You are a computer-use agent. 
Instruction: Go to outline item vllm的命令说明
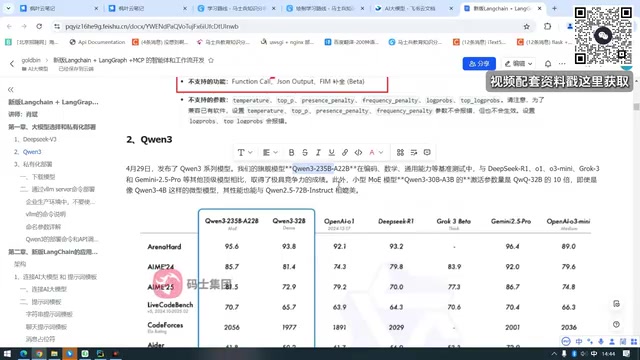tap(46, 214)
